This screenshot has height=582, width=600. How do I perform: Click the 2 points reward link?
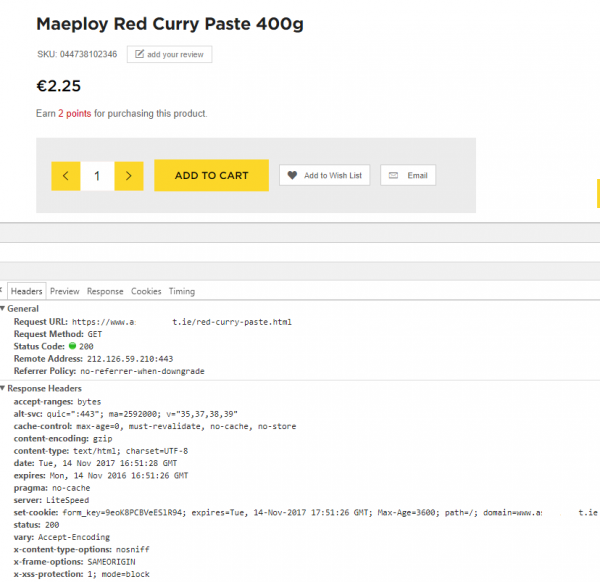75,114
